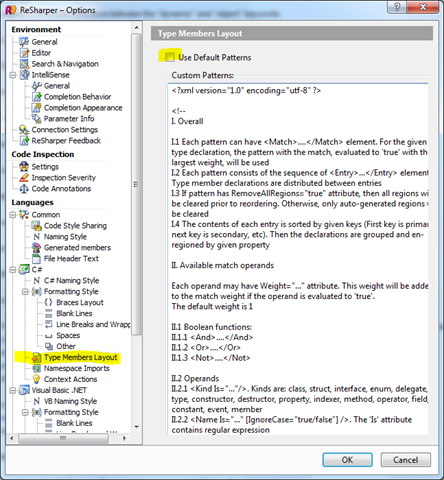Image resolution: width=444 pixels, height=480 pixels.
Task: Click the Visual Basic .NET icon
Action: (24, 390)
